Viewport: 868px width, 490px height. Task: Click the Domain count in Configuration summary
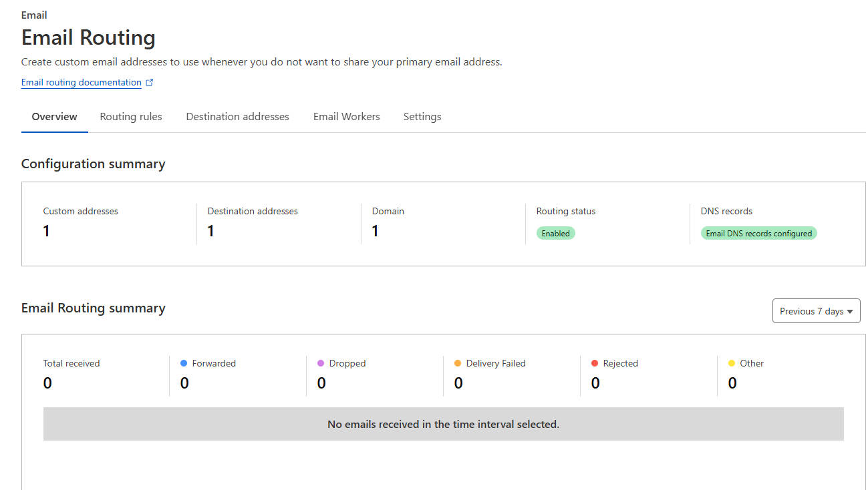click(375, 231)
